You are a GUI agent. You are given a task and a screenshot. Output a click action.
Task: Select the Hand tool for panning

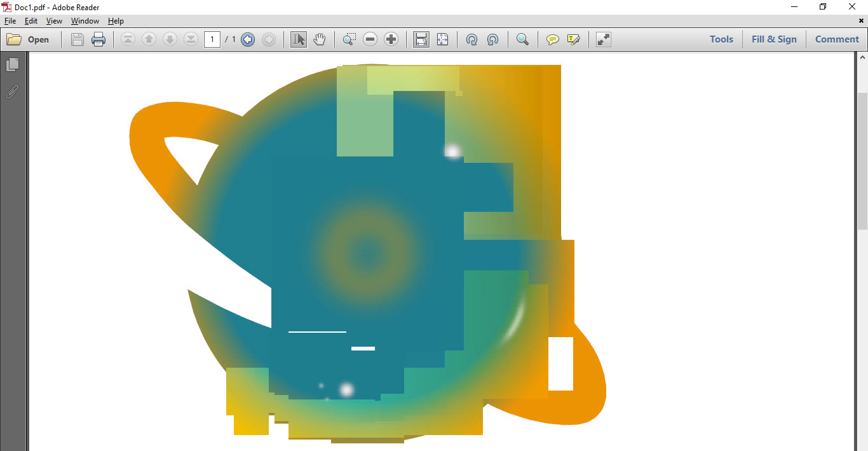(x=320, y=39)
